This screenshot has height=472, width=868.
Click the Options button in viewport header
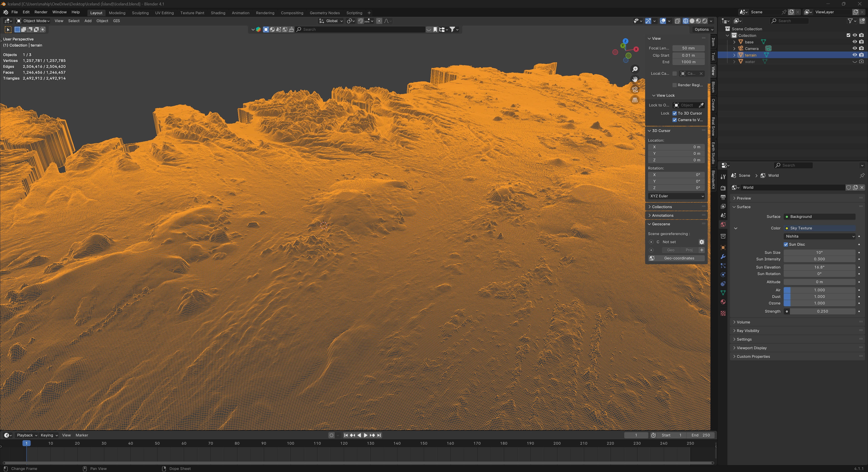704,30
